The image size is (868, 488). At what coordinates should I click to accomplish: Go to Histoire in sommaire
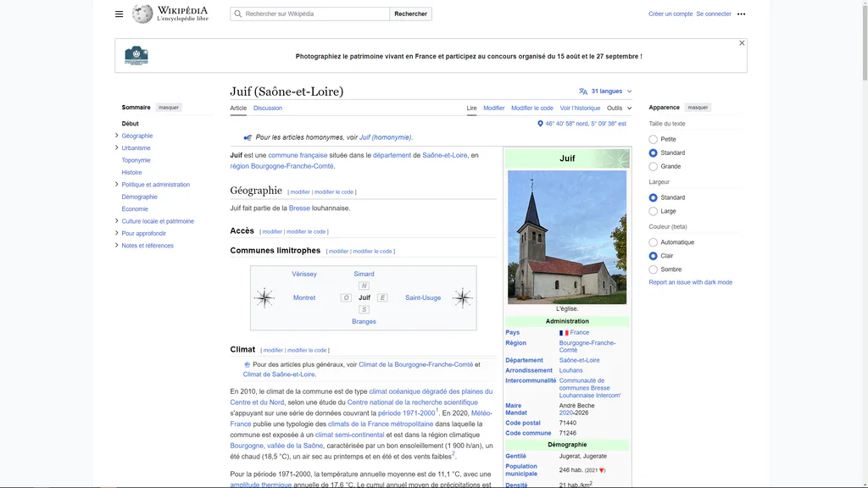131,172
